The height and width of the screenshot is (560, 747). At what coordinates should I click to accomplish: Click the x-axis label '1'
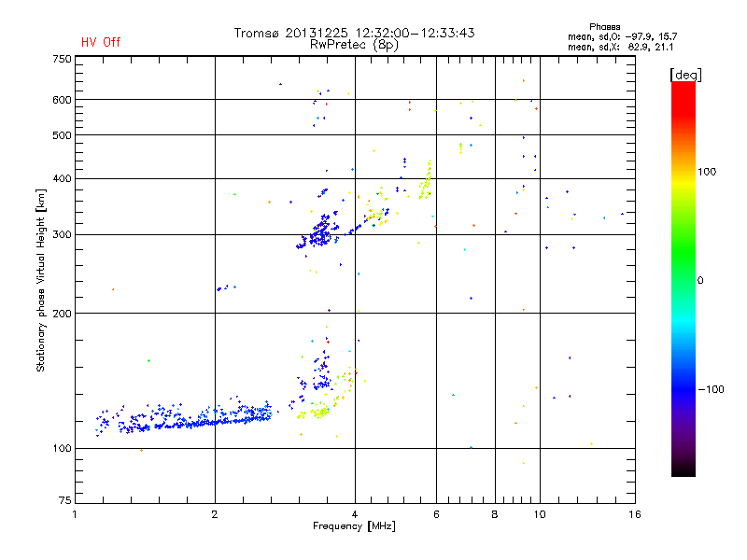coord(75,514)
